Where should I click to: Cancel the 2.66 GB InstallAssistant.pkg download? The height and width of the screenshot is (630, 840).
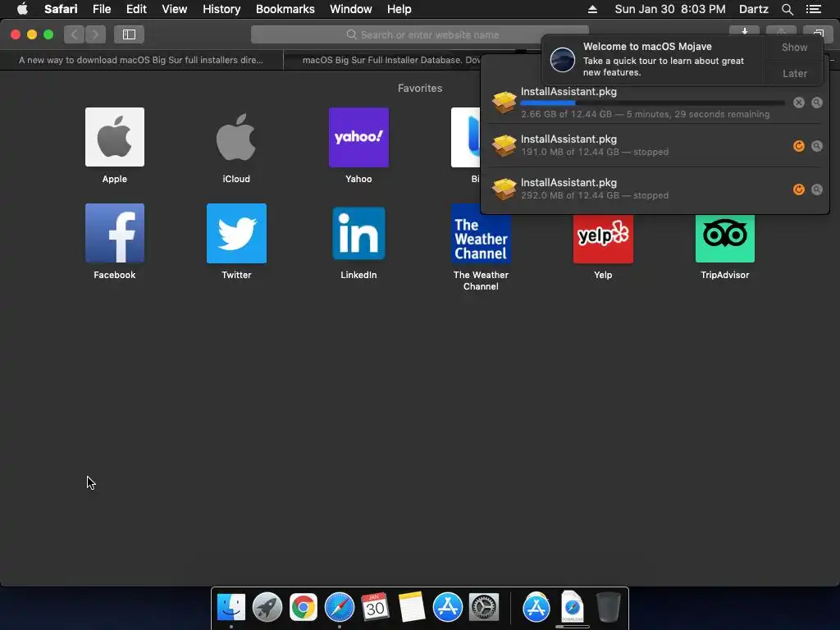coord(799,103)
